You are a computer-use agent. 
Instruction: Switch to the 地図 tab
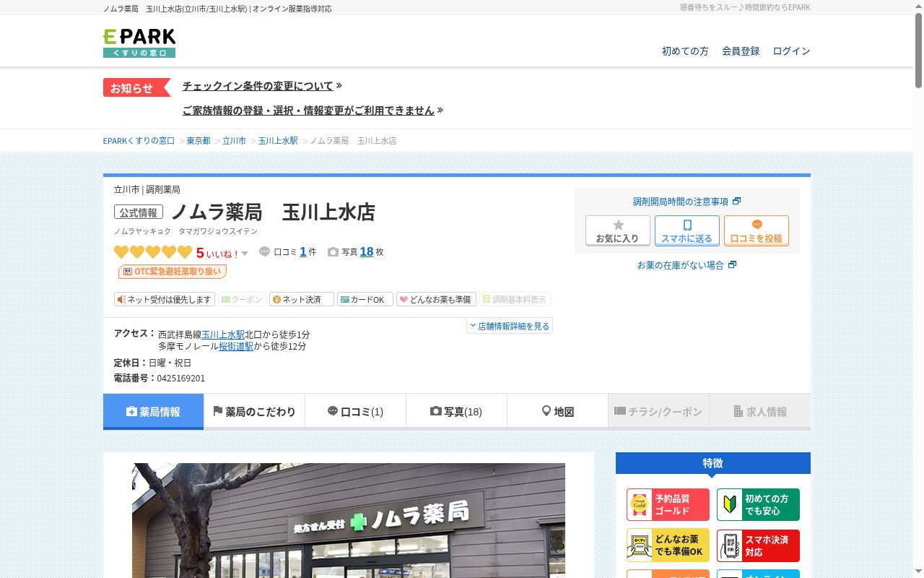(557, 412)
